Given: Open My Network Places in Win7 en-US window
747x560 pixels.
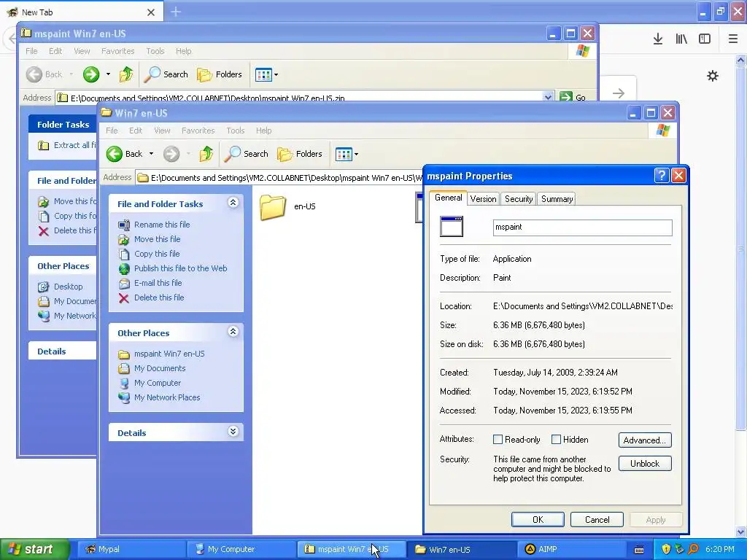Looking at the screenshot, I should click(x=167, y=397).
